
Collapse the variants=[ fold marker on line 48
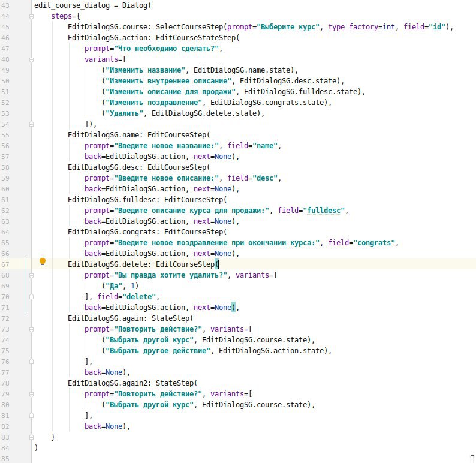(31, 59)
